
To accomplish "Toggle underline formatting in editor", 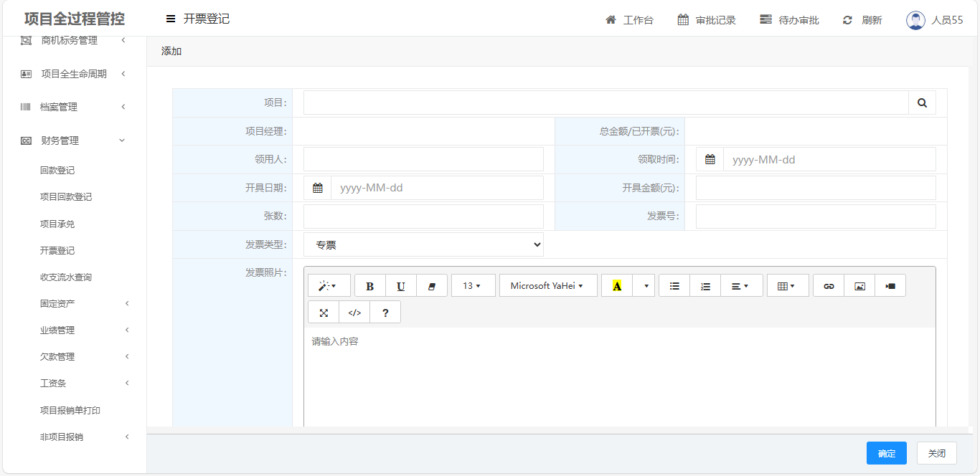I will 401,286.
